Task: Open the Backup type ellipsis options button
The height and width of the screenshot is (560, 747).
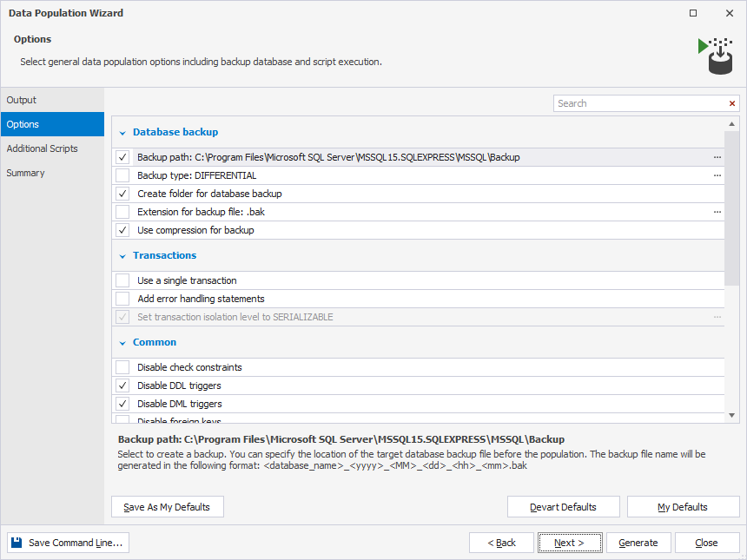Action: tap(717, 175)
